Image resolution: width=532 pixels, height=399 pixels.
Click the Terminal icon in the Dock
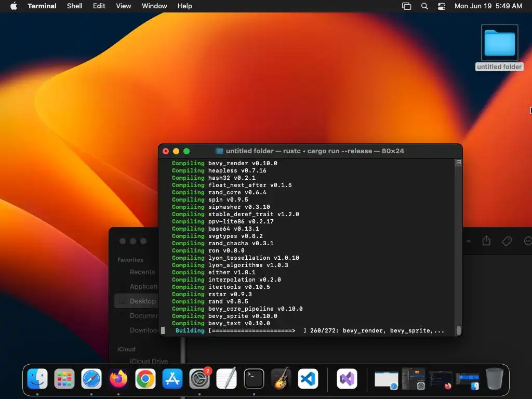point(254,379)
